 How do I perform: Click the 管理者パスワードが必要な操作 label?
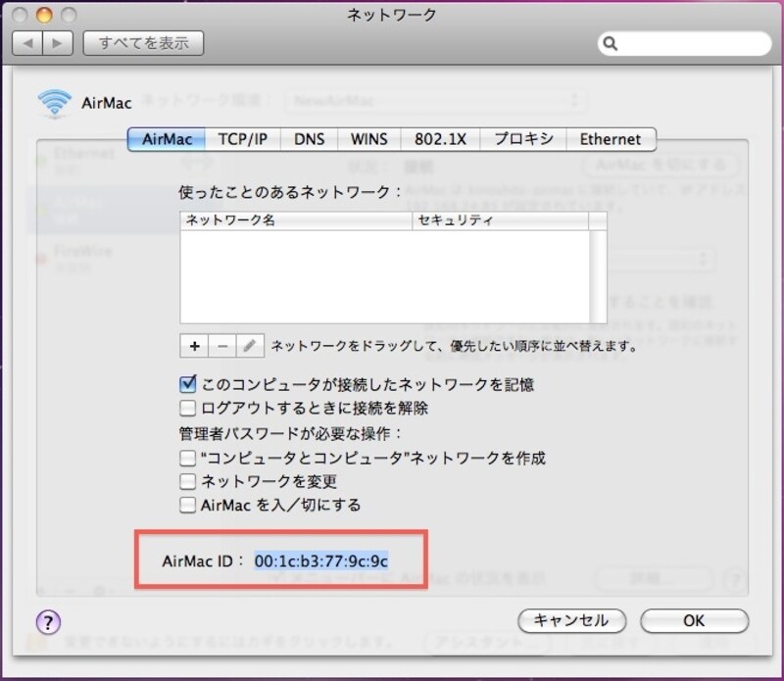click(290, 433)
